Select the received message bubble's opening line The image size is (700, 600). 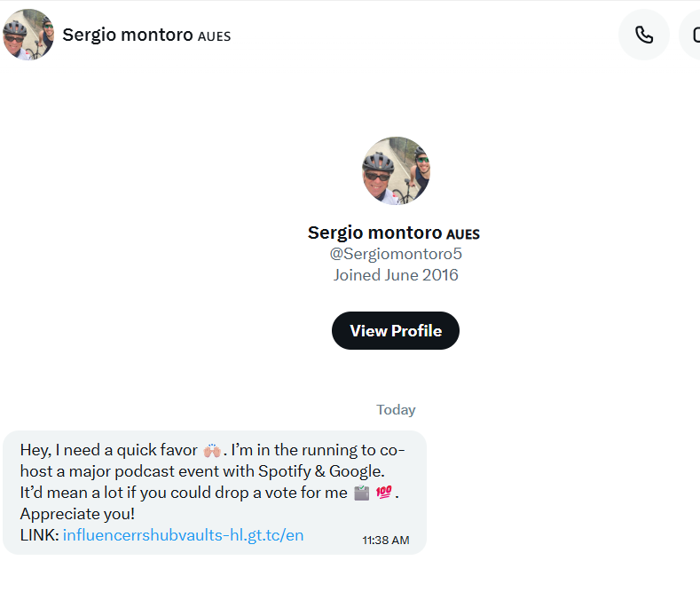pyautogui.click(x=213, y=450)
